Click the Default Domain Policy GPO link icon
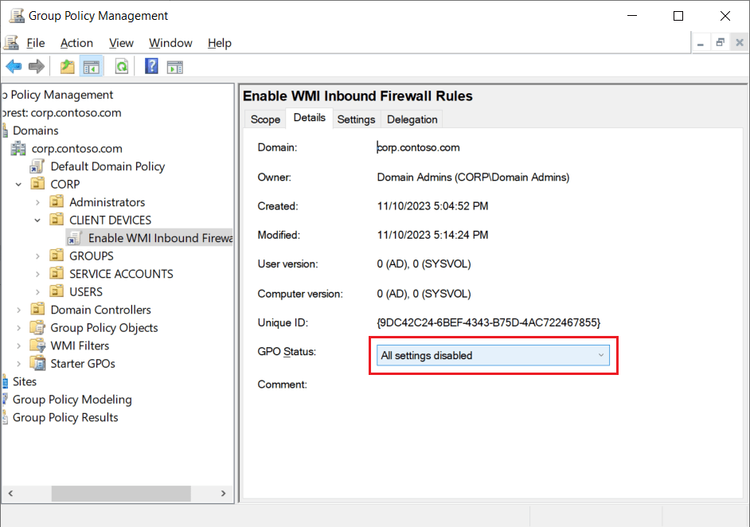 click(x=37, y=166)
